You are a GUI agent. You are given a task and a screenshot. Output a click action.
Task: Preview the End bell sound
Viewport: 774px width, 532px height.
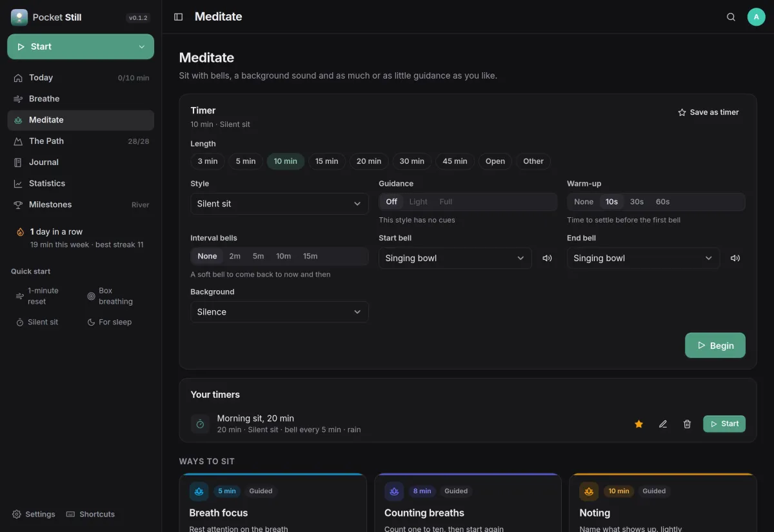[x=735, y=258]
